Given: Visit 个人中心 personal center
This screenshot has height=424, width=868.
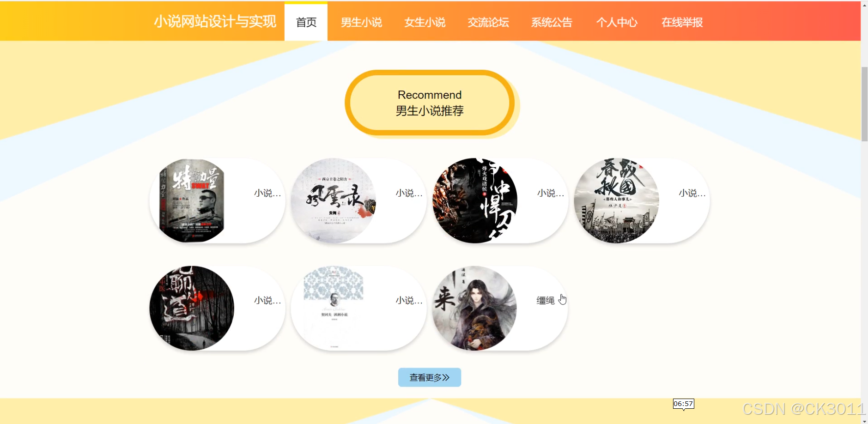Looking at the screenshot, I should point(617,22).
